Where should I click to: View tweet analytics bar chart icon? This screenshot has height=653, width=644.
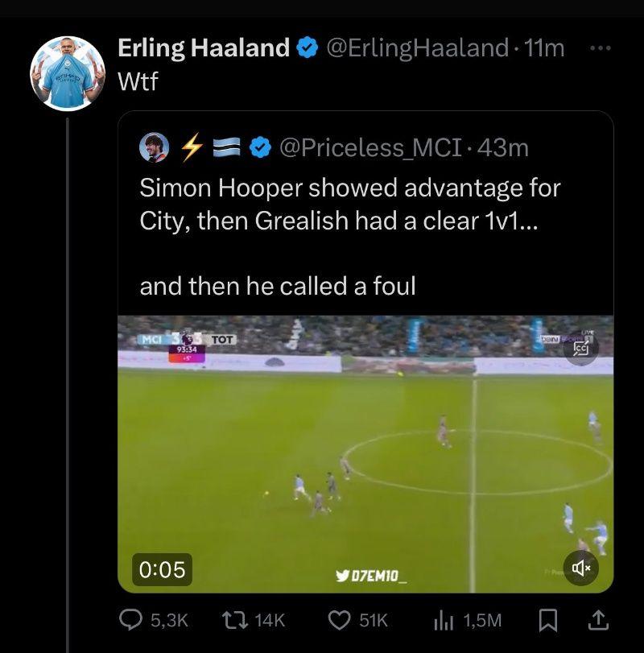click(x=444, y=619)
